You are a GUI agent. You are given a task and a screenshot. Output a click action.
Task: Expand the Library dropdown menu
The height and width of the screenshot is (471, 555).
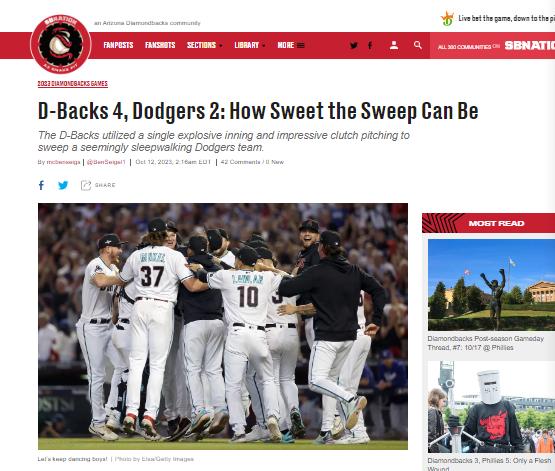(x=250, y=45)
